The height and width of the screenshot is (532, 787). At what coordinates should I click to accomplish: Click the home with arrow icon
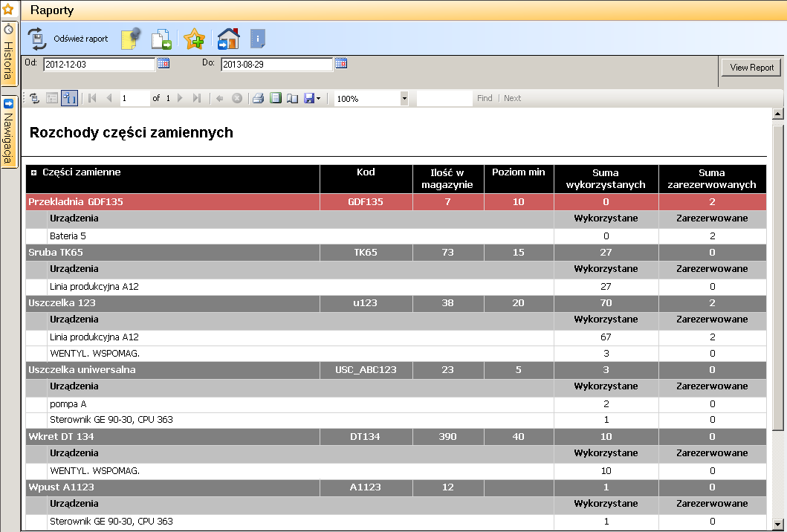click(228, 39)
